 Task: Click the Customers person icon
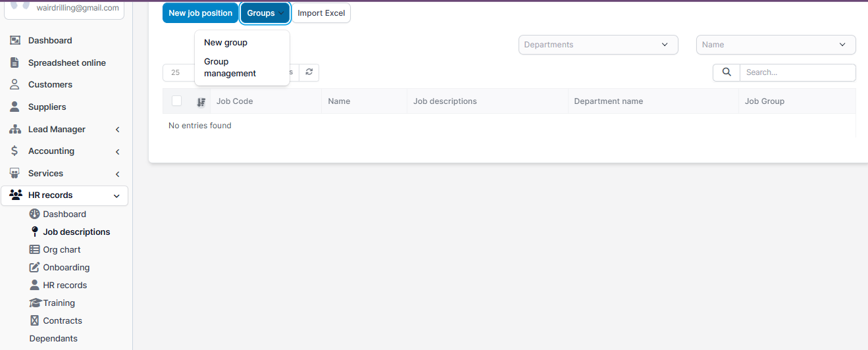point(14,85)
